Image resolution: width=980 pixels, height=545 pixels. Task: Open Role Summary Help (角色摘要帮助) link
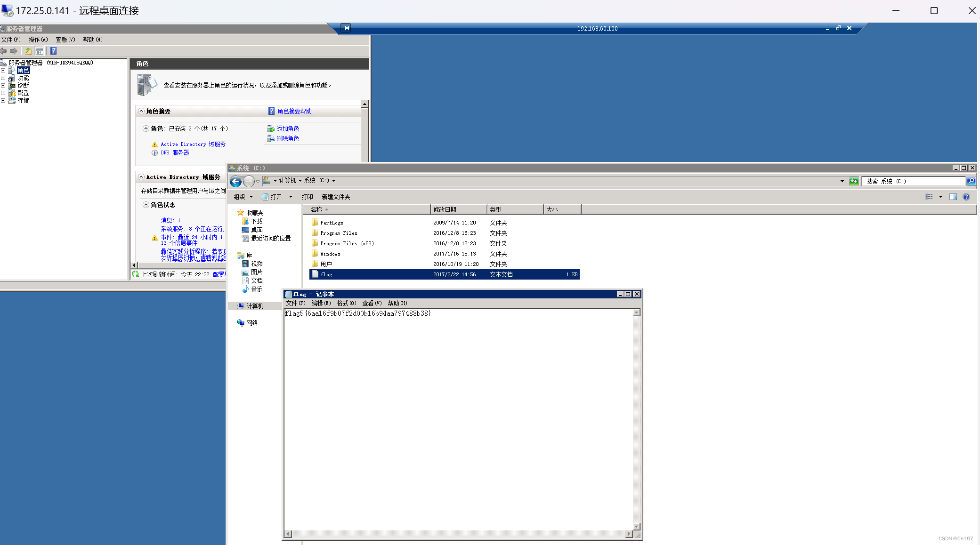coord(294,111)
